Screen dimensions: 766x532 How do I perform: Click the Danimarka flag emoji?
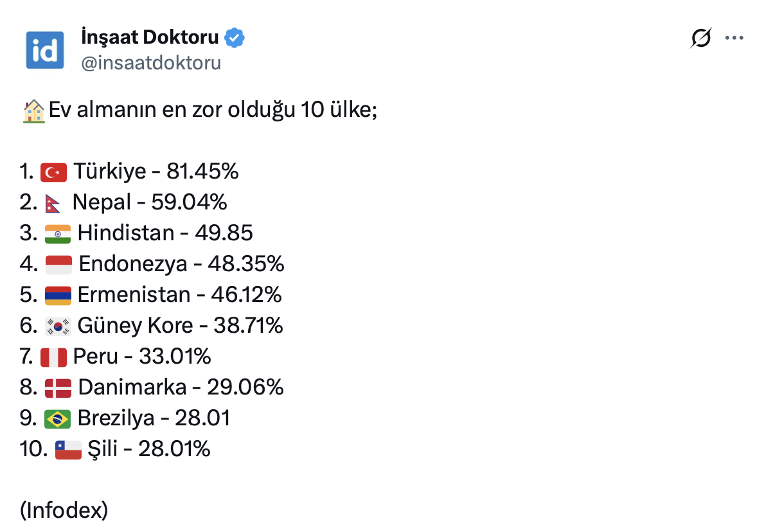coord(58,387)
